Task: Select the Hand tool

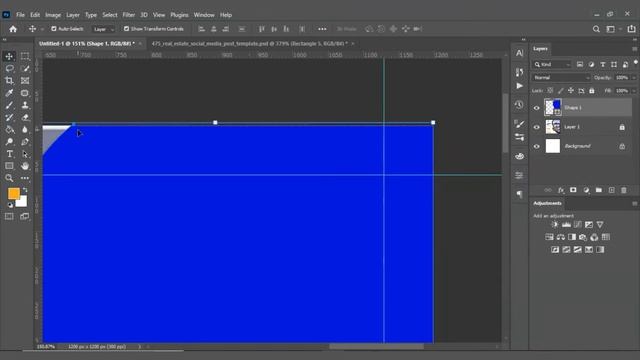Action: tap(25, 166)
